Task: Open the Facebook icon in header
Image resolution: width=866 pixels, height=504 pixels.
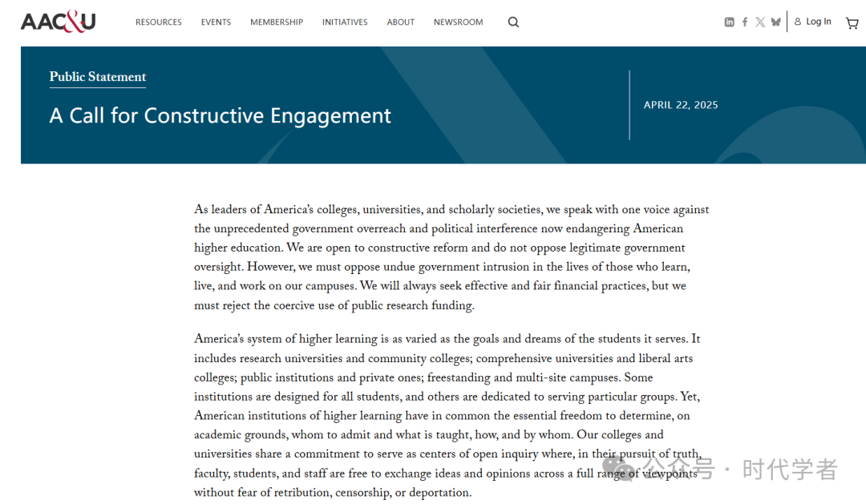Action: pyautogui.click(x=744, y=22)
